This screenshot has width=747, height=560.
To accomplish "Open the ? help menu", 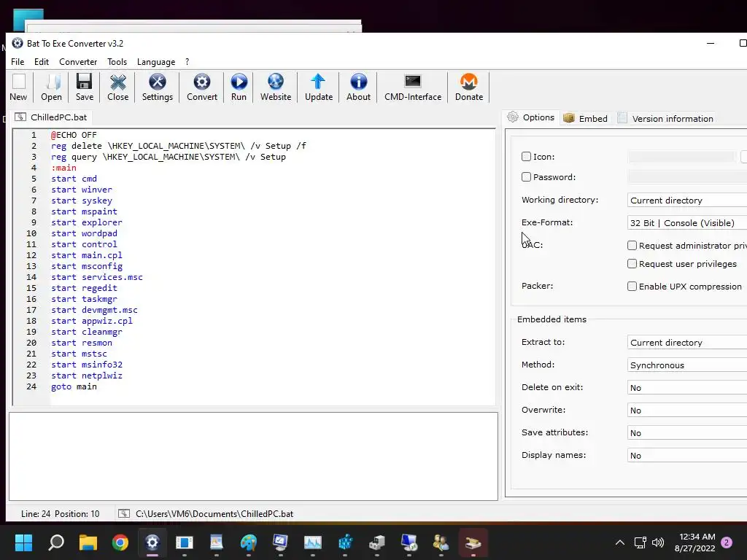I will click(187, 62).
